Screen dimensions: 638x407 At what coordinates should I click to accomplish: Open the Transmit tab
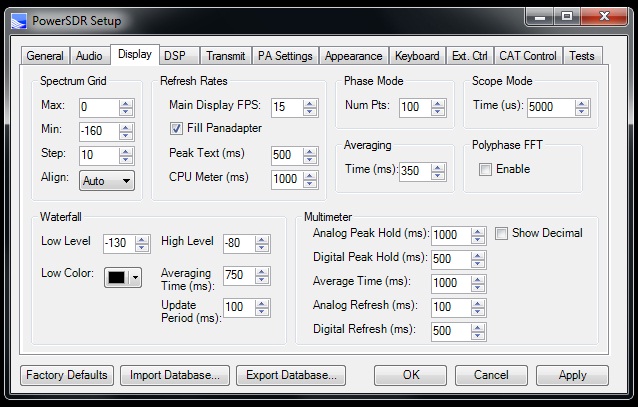pyautogui.click(x=225, y=56)
